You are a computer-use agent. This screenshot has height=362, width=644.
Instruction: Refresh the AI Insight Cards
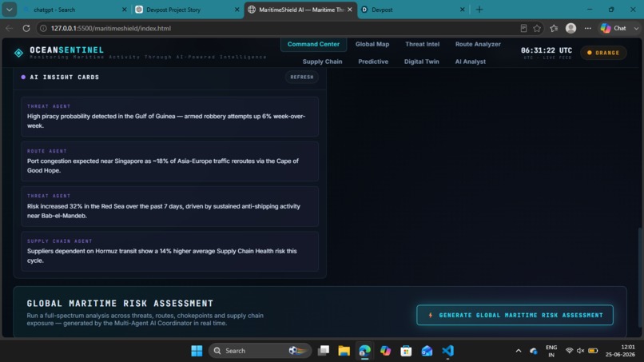click(302, 78)
